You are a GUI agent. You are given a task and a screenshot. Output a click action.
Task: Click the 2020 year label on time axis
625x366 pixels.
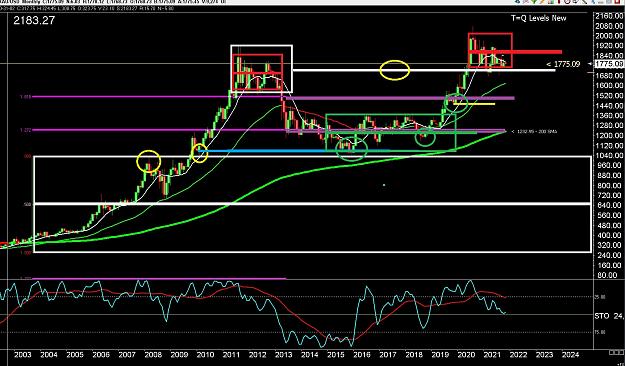tap(466, 354)
